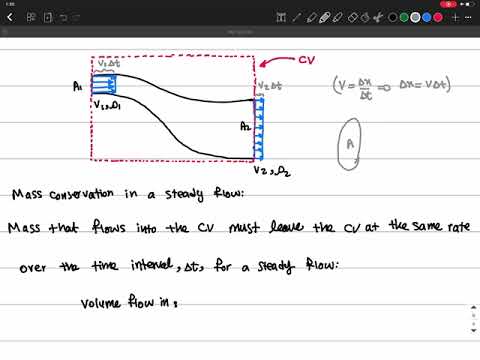Jump down with downward scroll arrow
This screenshot has width=480, height=360.
coord(474,331)
